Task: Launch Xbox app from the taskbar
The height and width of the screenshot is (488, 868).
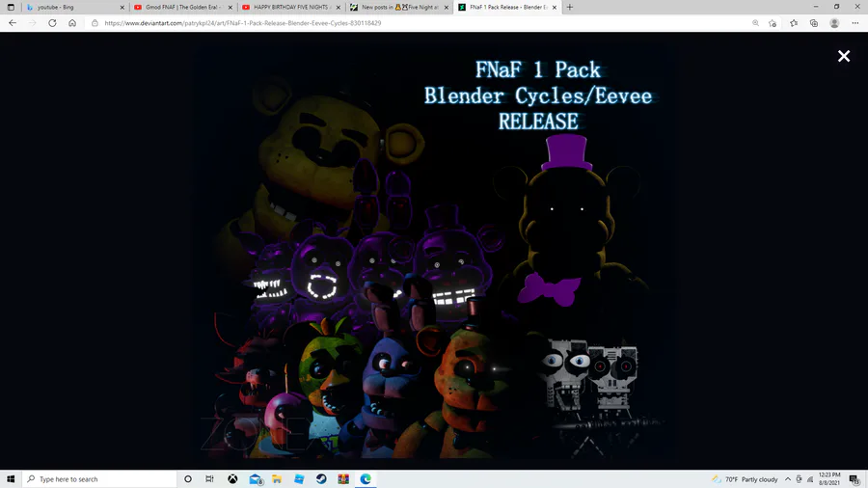Action: click(232, 479)
